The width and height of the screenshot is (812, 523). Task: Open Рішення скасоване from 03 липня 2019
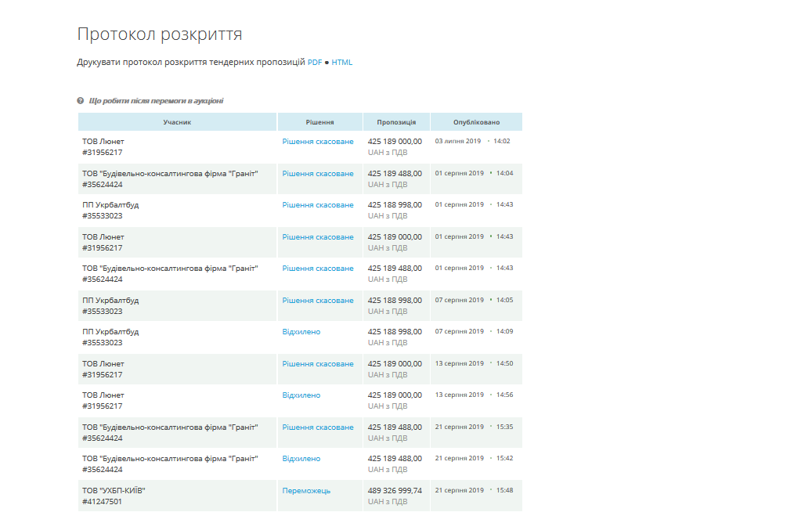tap(318, 142)
